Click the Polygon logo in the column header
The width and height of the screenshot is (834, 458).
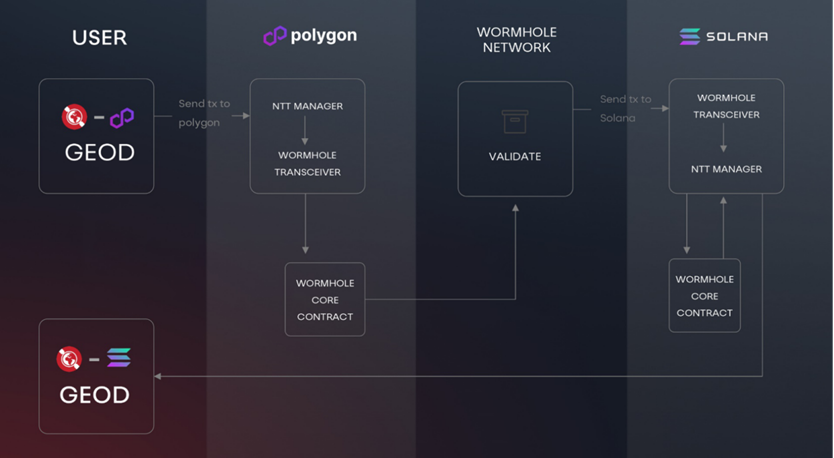tap(275, 36)
